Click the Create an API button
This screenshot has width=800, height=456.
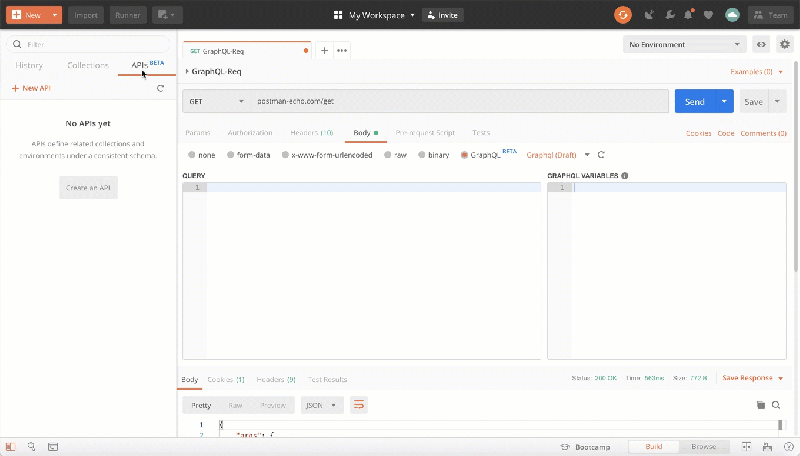[x=88, y=187]
